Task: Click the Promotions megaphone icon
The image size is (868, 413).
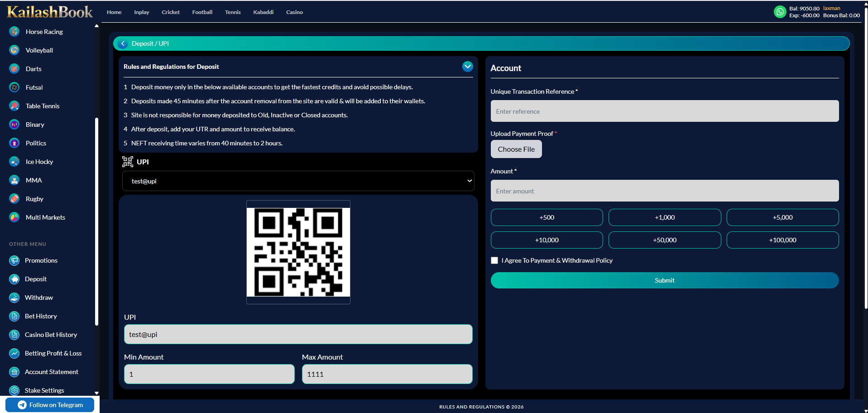Action: (x=14, y=260)
